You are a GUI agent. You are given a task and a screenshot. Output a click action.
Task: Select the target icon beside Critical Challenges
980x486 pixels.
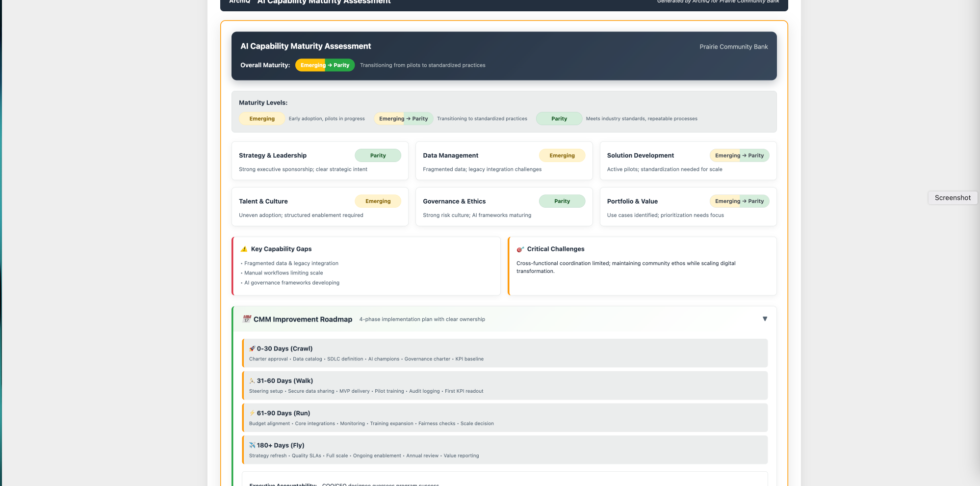[520, 249]
